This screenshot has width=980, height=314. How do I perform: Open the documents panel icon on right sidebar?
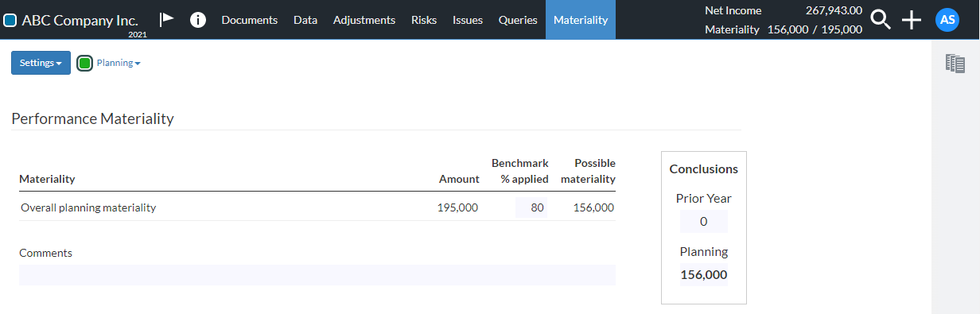955,64
